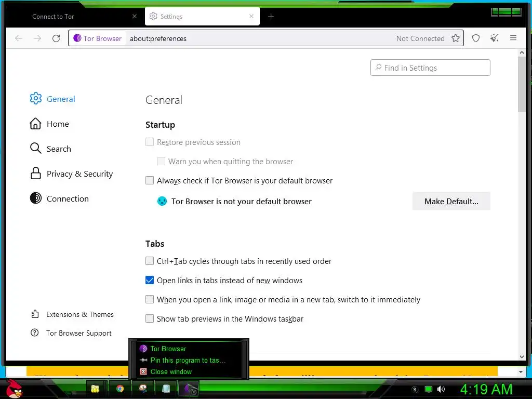This screenshot has width=532, height=399.
Task: Open the Home settings category
Action: tap(49, 124)
